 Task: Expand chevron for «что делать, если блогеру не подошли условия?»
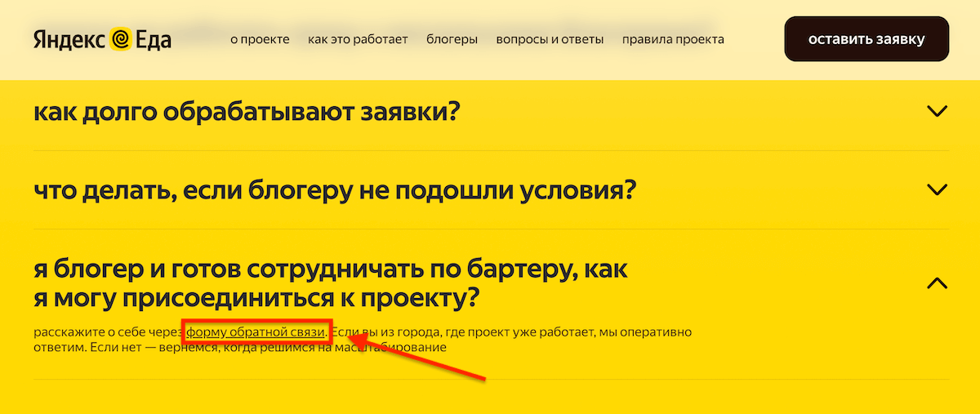click(938, 189)
